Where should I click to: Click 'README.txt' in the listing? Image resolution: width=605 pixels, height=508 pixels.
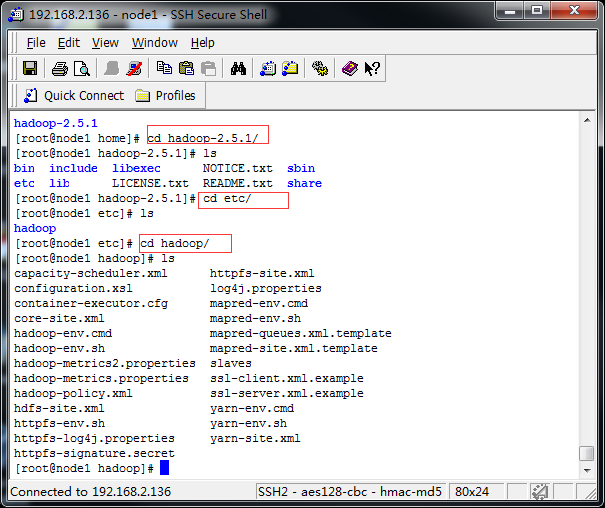tap(238, 183)
